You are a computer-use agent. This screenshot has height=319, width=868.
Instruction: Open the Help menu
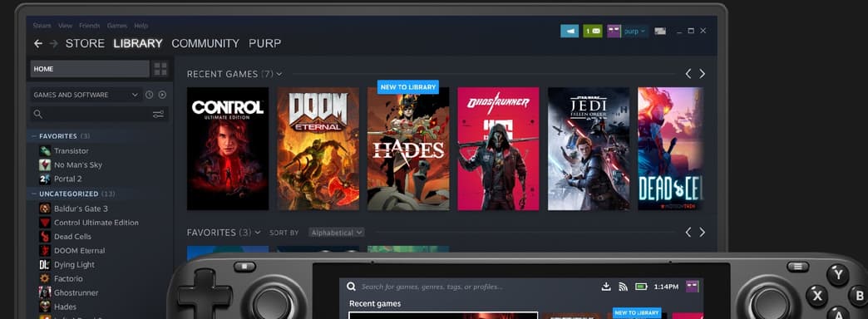tap(141, 26)
